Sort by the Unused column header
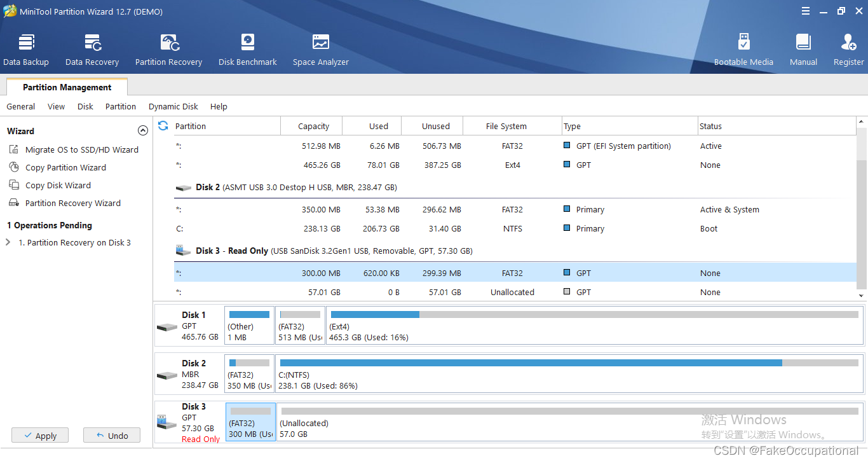Image resolution: width=868 pixels, height=463 pixels. pos(432,126)
